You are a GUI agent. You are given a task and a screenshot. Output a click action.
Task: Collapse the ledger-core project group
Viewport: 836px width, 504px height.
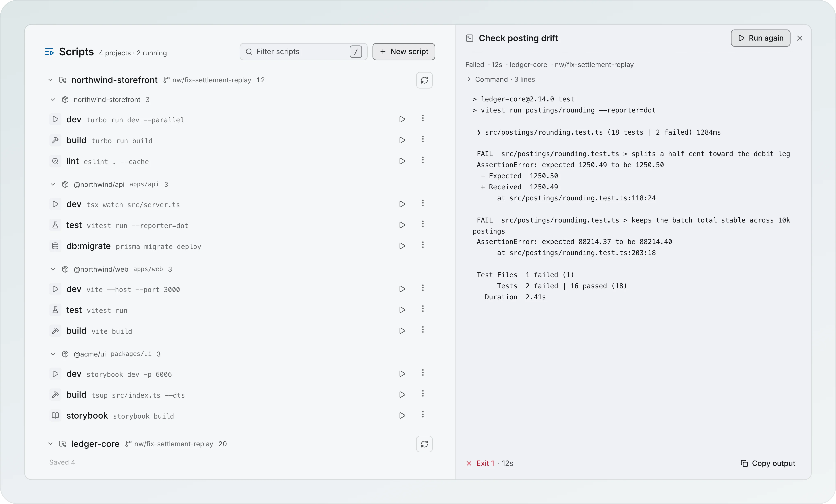tap(50, 444)
